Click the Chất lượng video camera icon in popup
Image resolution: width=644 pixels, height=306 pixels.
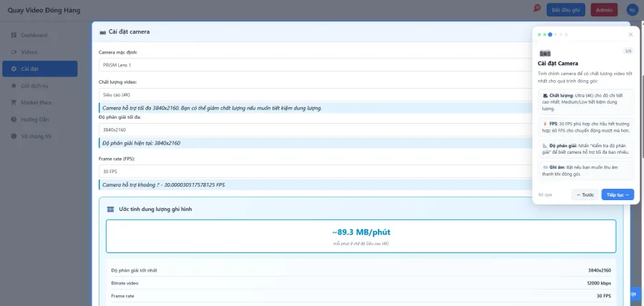pos(545,95)
